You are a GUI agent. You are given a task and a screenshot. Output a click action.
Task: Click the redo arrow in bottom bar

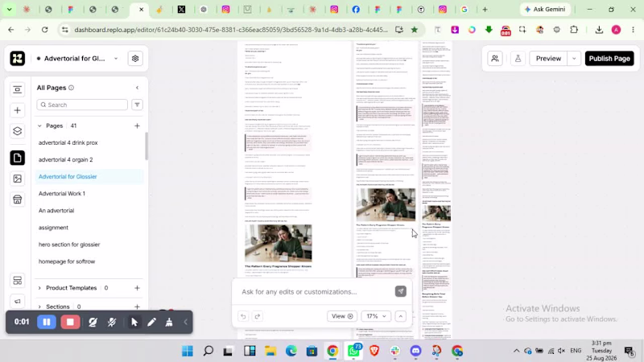pos(258,316)
